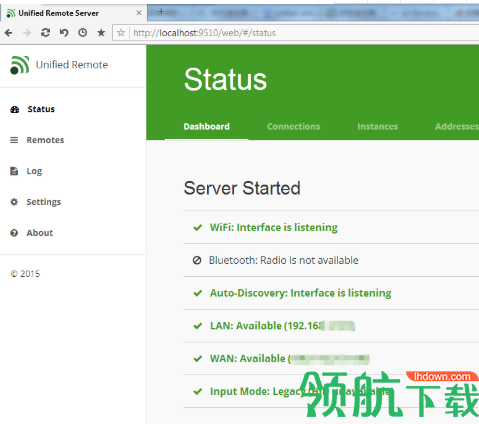Click the WAN status checkmark icon
This screenshot has width=479, height=424.
pos(198,359)
